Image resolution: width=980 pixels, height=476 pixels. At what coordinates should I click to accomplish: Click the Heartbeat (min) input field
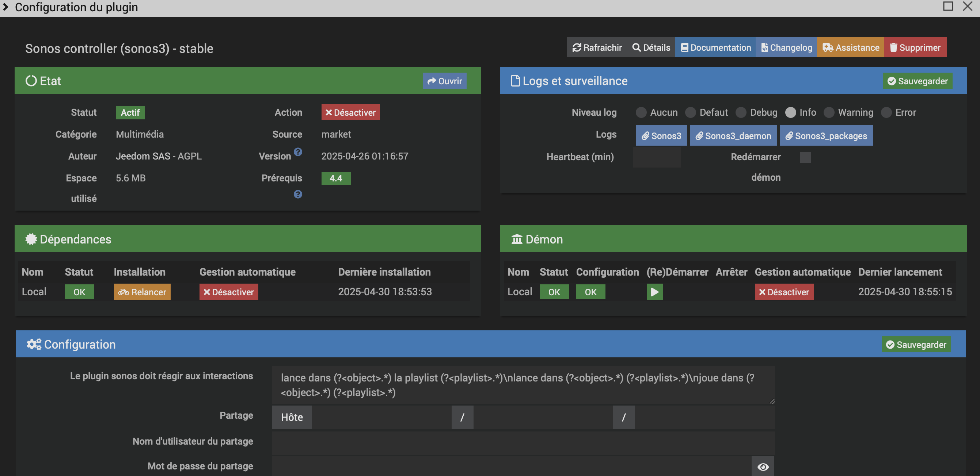pos(657,157)
